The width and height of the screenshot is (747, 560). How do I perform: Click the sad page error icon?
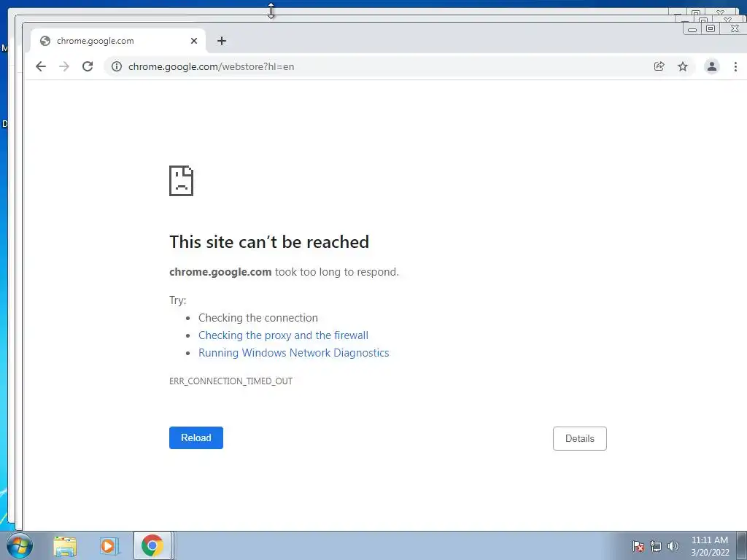[x=182, y=181]
